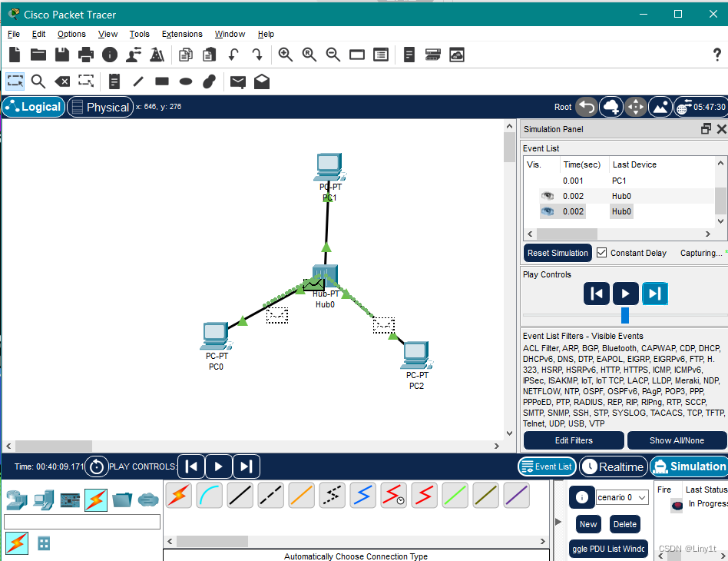The image size is (728, 561).
Task: Zoom in on the workspace
Action: 285,55
